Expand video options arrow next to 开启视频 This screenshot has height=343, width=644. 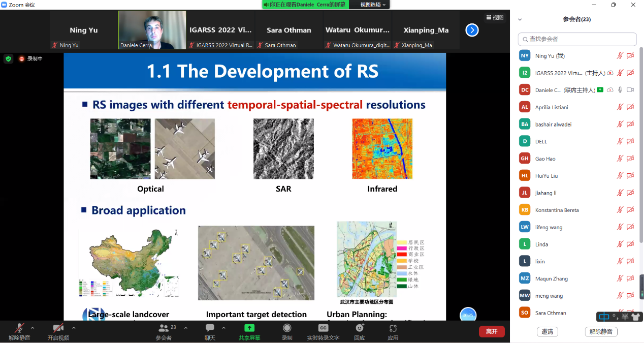(74, 328)
